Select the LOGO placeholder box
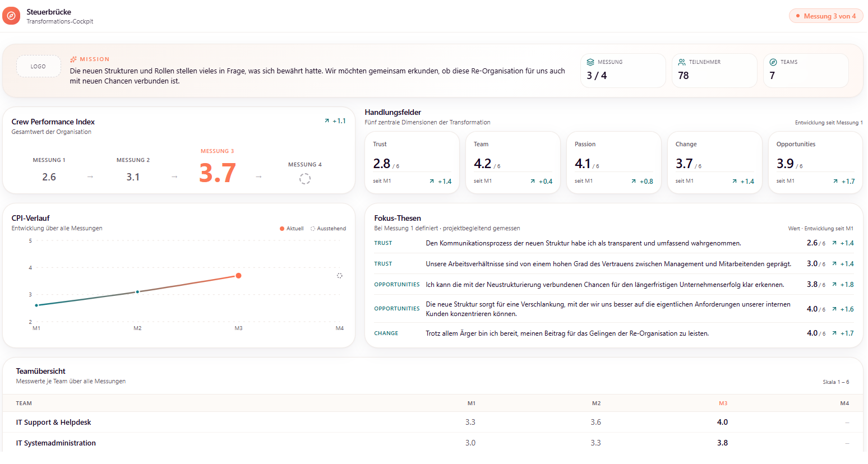 click(x=39, y=66)
